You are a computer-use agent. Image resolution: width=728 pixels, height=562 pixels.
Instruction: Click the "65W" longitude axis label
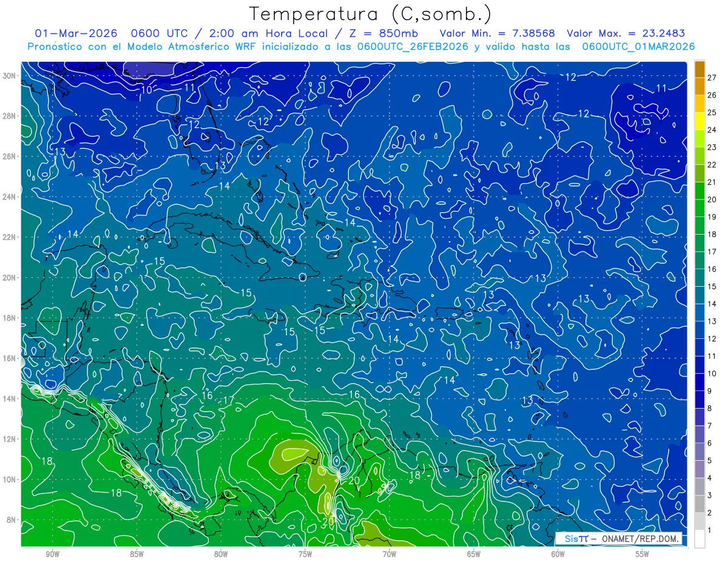pyautogui.click(x=474, y=554)
